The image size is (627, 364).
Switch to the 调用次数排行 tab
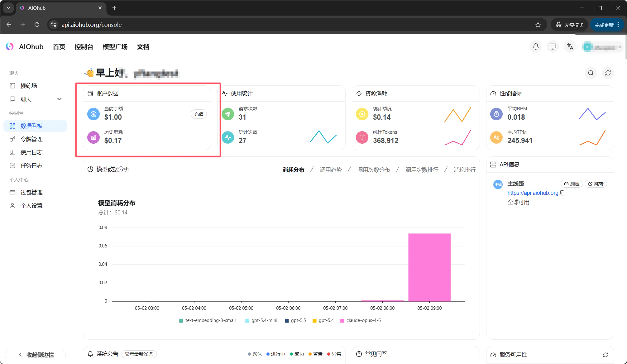422,170
